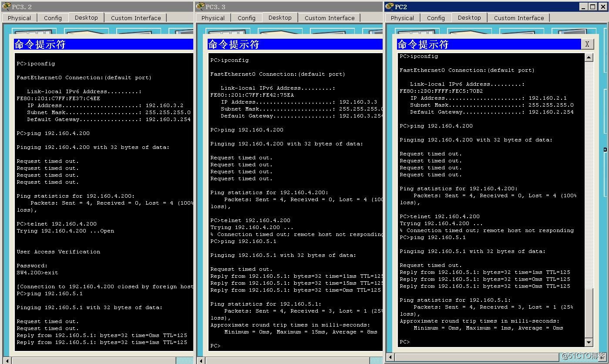Click PC2 horizontal scrollbar left arrow
Screen dimensions: 609x364
click(x=390, y=357)
